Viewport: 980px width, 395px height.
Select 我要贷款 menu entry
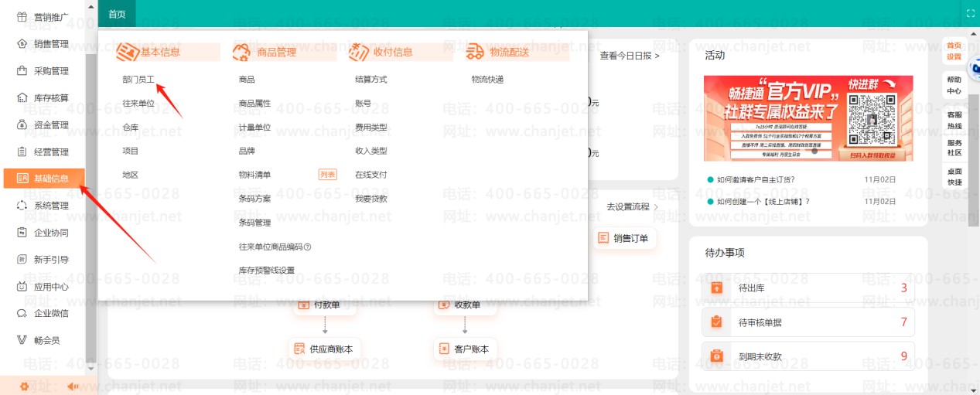click(x=370, y=199)
